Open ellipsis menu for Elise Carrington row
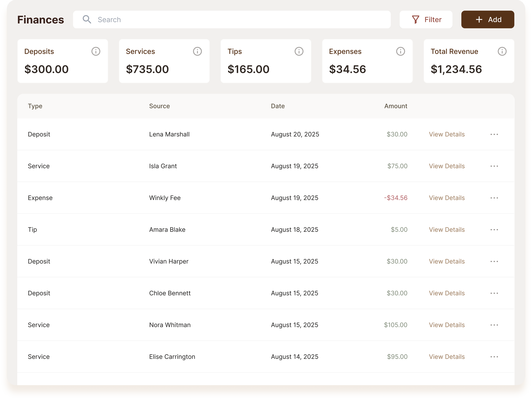 click(x=494, y=357)
